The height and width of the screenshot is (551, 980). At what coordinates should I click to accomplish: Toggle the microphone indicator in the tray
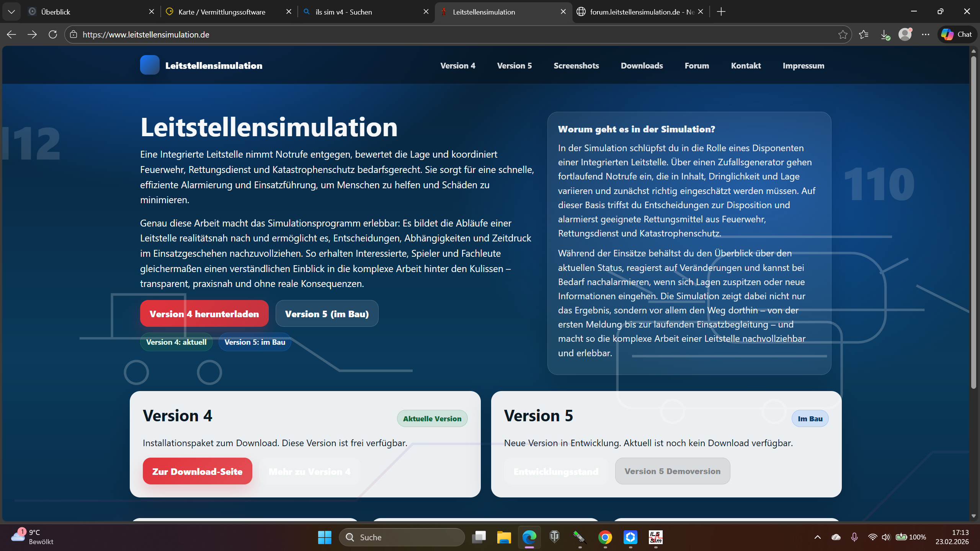pyautogui.click(x=854, y=537)
